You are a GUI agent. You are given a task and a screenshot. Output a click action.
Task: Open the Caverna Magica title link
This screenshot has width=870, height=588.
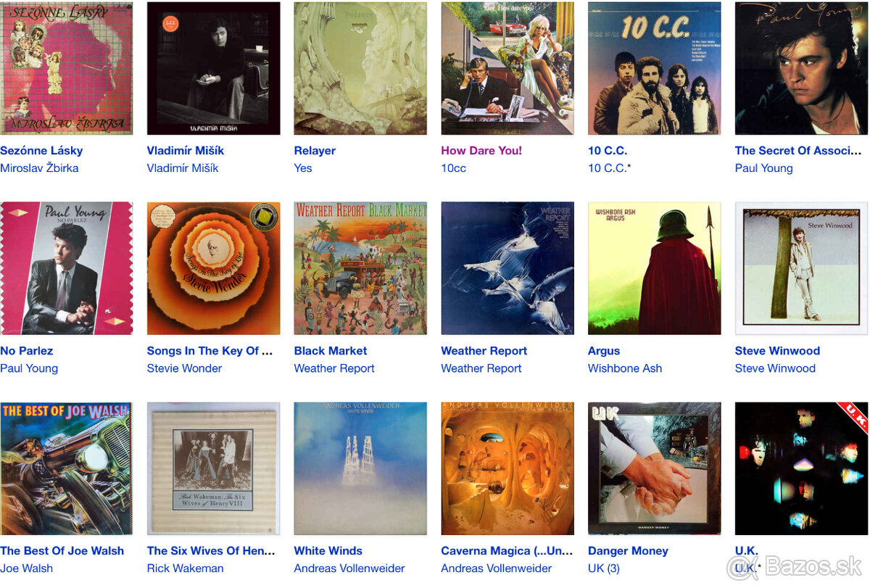click(x=507, y=551)
